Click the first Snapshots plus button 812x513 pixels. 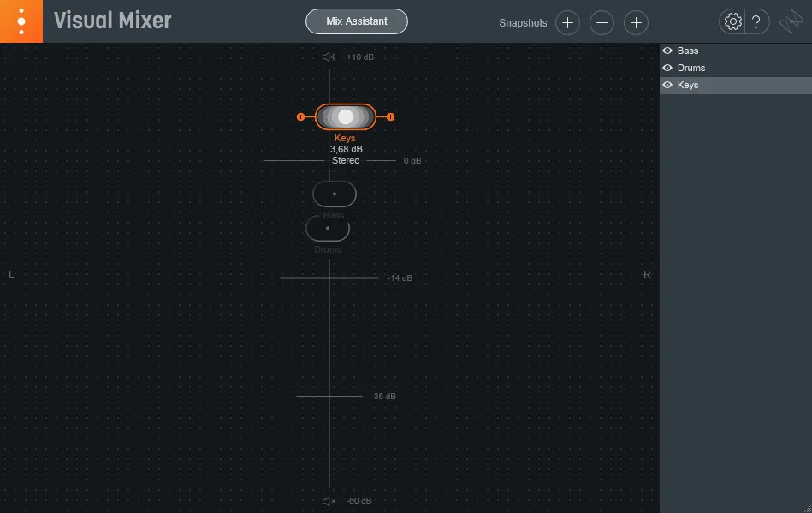567,22
